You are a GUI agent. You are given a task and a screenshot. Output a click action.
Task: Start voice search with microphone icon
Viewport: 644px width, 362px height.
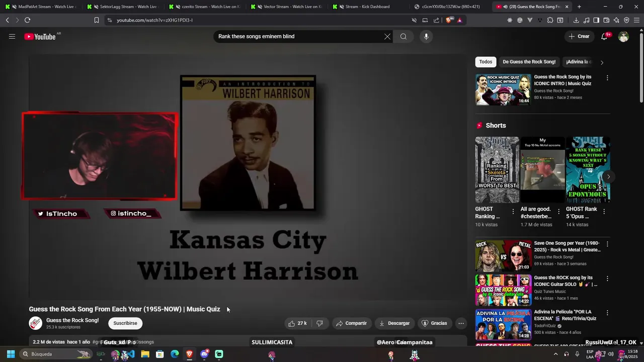pyautogui.click(x=426, y=36)
